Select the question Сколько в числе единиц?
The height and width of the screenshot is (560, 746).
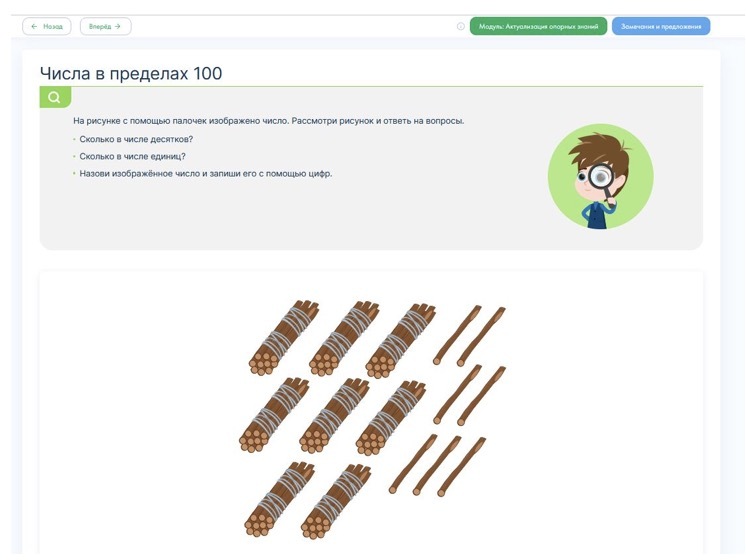132,157
